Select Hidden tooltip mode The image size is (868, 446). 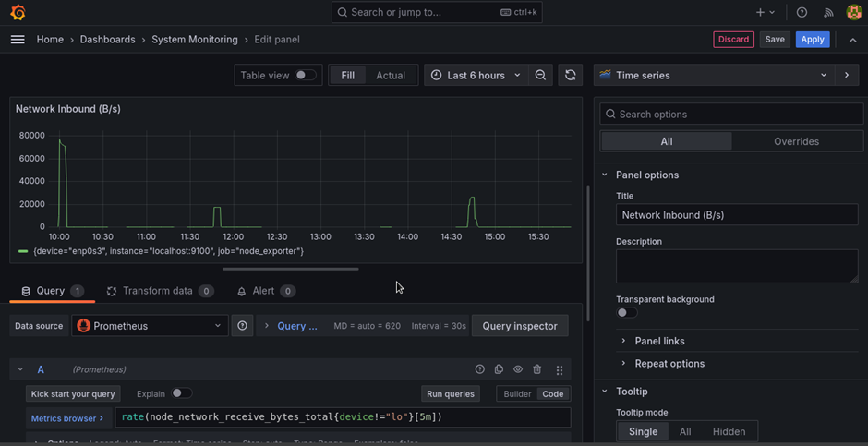pos(729,431)
